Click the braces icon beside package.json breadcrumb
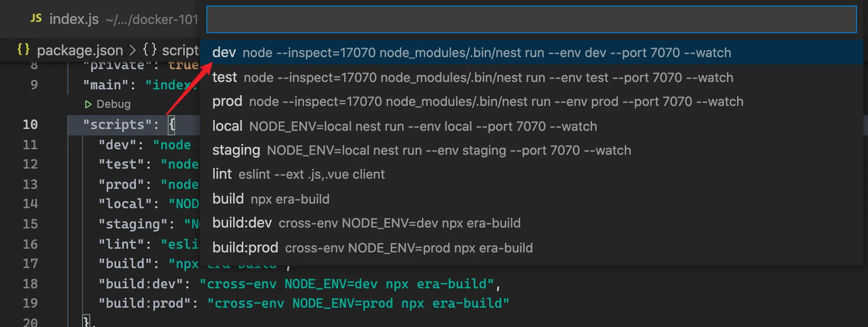This screenshot has width=868, height=327. tap(23, 49)
